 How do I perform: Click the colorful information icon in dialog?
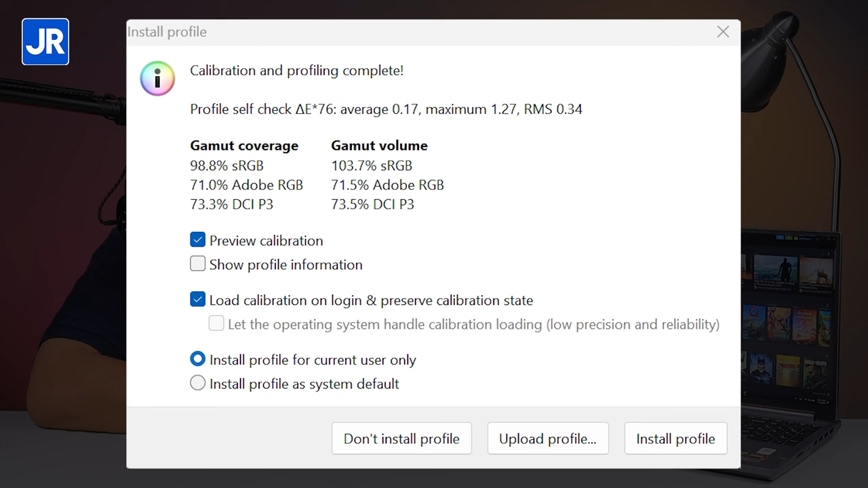coord(157,78)
